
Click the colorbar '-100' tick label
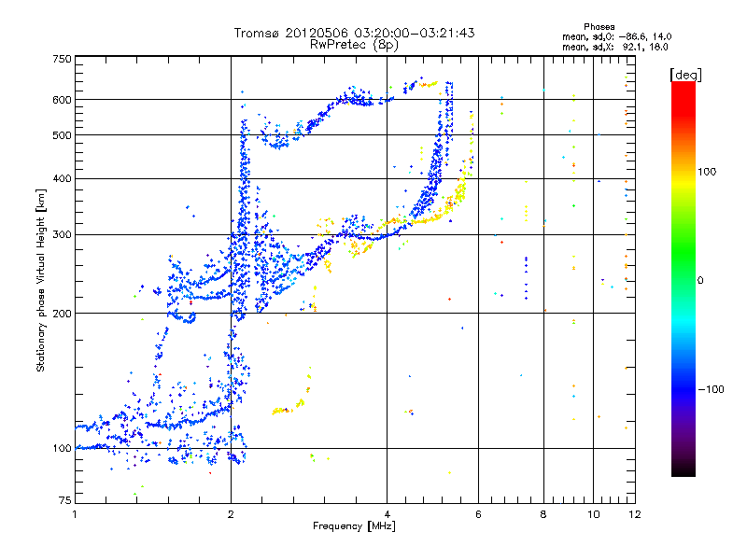[x=711, y=389]
